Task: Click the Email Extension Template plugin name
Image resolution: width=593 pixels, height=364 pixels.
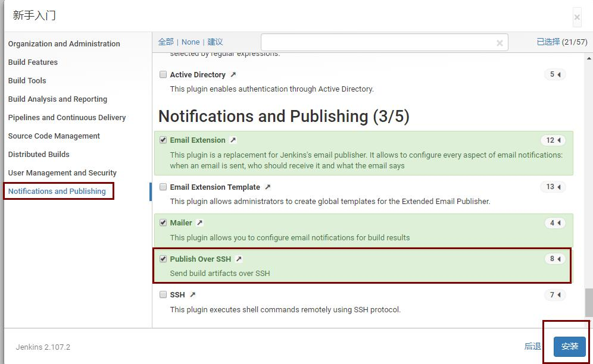Action: point(215,187)
